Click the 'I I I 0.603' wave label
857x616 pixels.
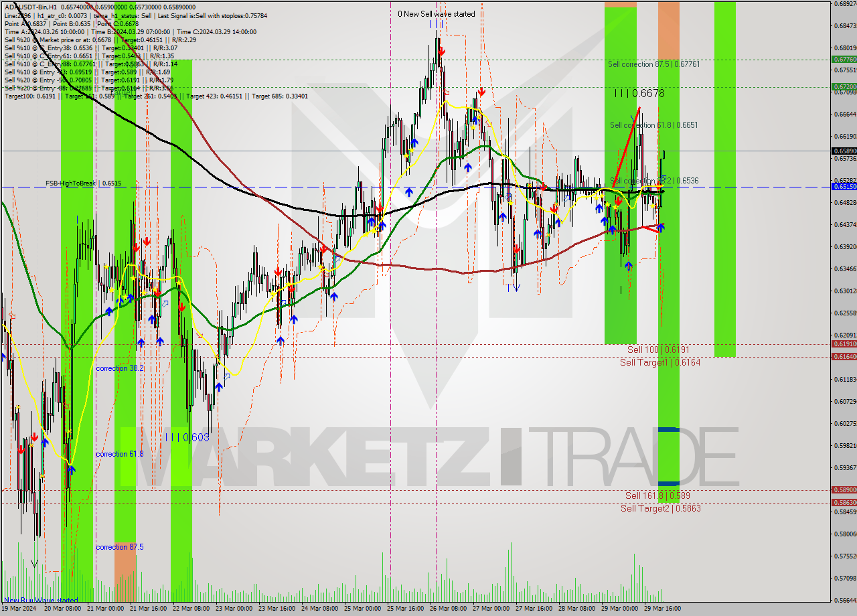(x=187, y=437)
